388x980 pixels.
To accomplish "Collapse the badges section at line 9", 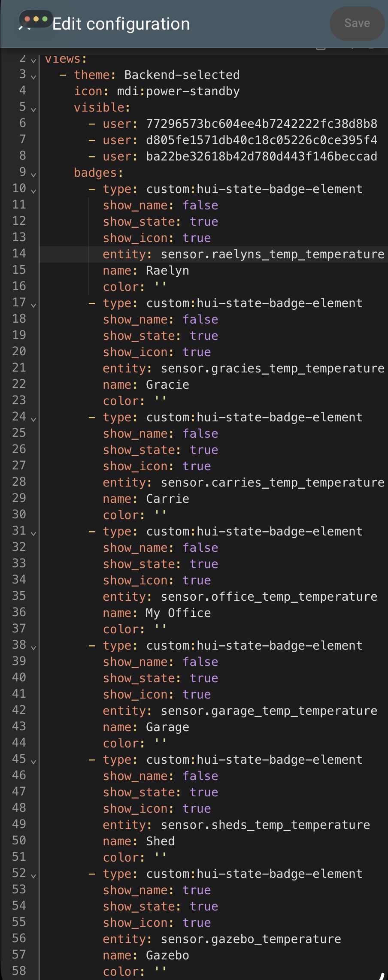I will pos(33,175).
